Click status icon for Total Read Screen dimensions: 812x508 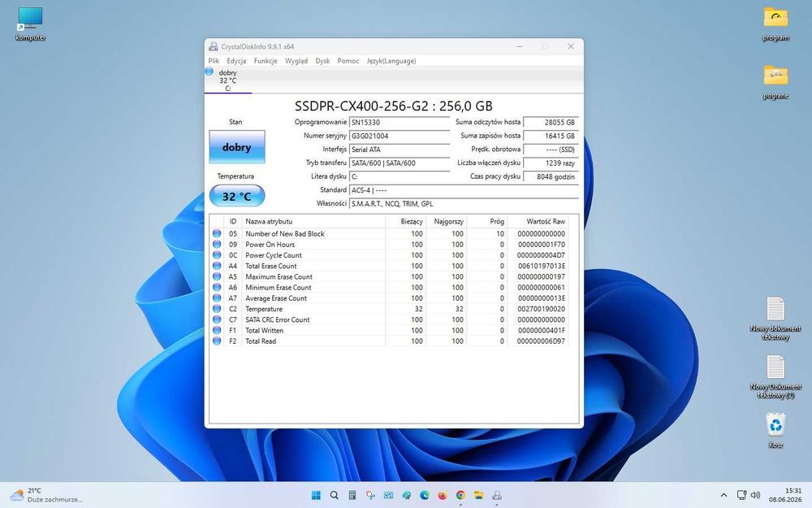[217, 341]
